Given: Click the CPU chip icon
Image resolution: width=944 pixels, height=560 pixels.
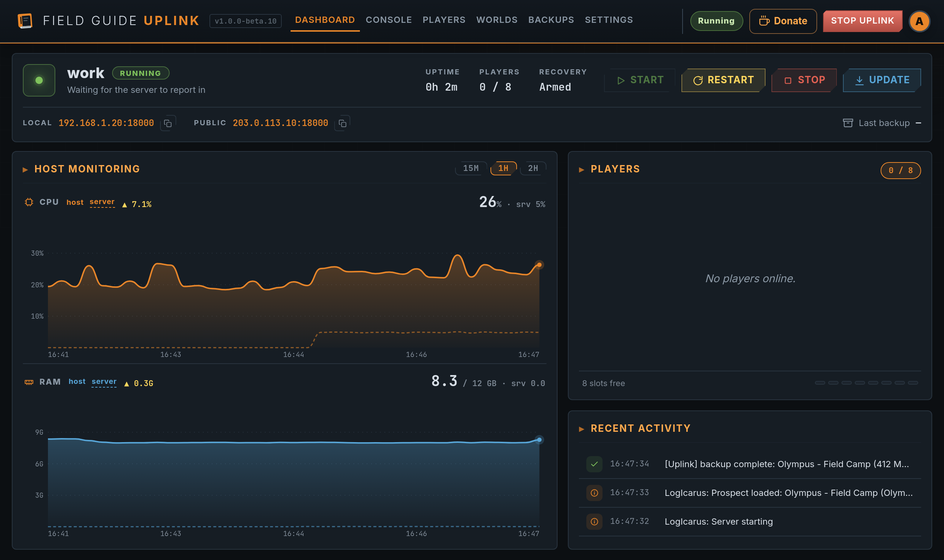Looking at the screenshot, I should pyautogui.click(x=29, y=202).
